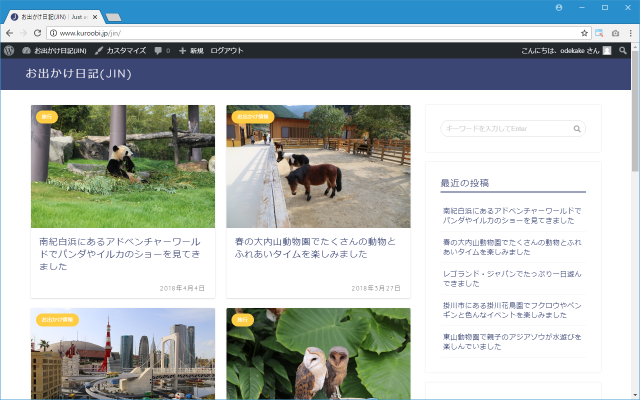Open the 新規 new content menu
Viewport: 640px width, 400px height.
[x=191, y=51]
